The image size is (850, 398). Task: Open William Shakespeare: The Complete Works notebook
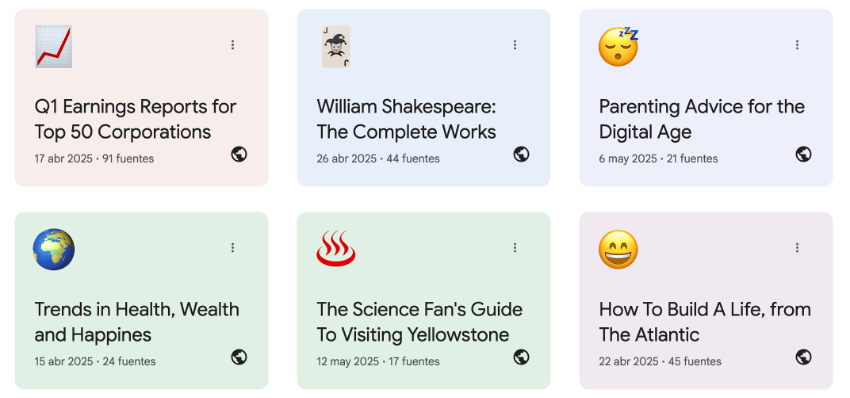(407, 119)
